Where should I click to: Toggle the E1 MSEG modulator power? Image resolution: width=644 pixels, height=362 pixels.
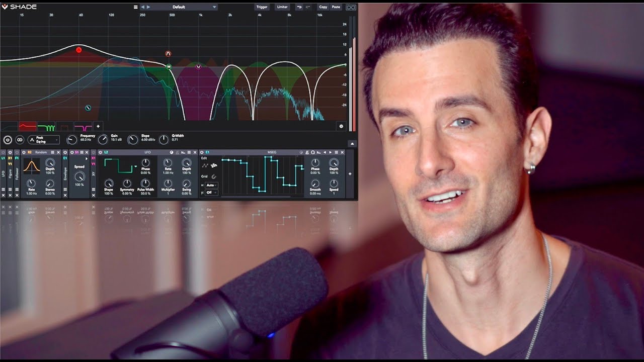(202, 152)
